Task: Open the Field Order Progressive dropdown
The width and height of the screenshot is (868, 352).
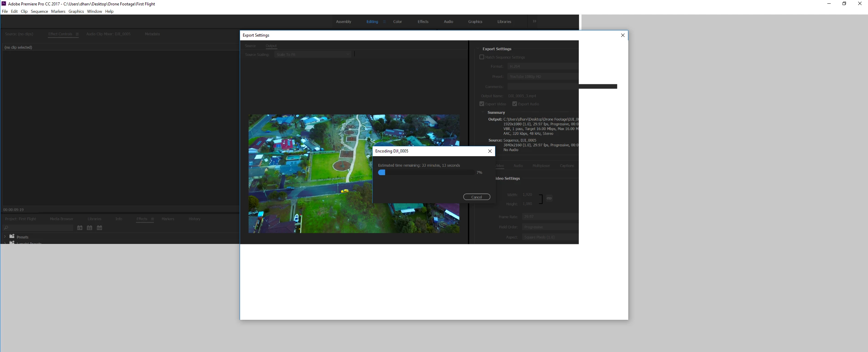Action: 550,227
